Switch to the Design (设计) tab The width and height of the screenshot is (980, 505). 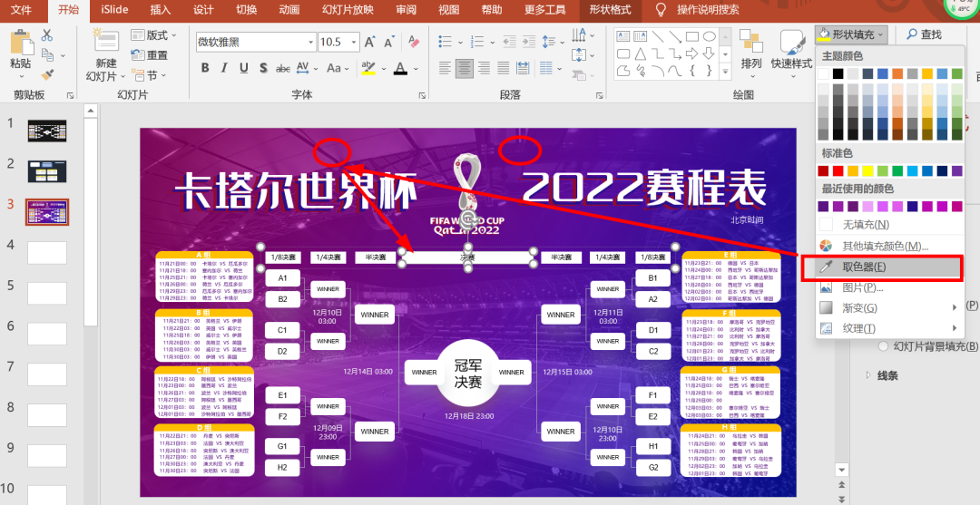coord(204,9)
